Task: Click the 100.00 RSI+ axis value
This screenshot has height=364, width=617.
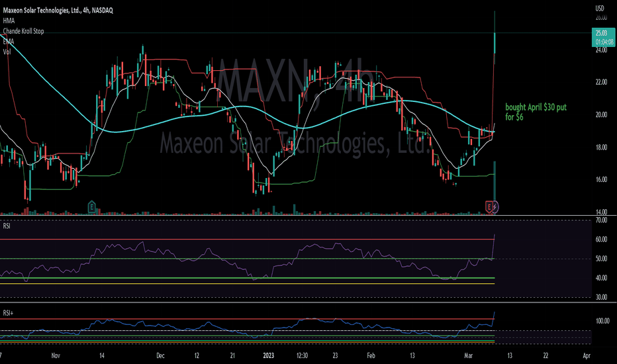Action: click(x=602, y=321)
